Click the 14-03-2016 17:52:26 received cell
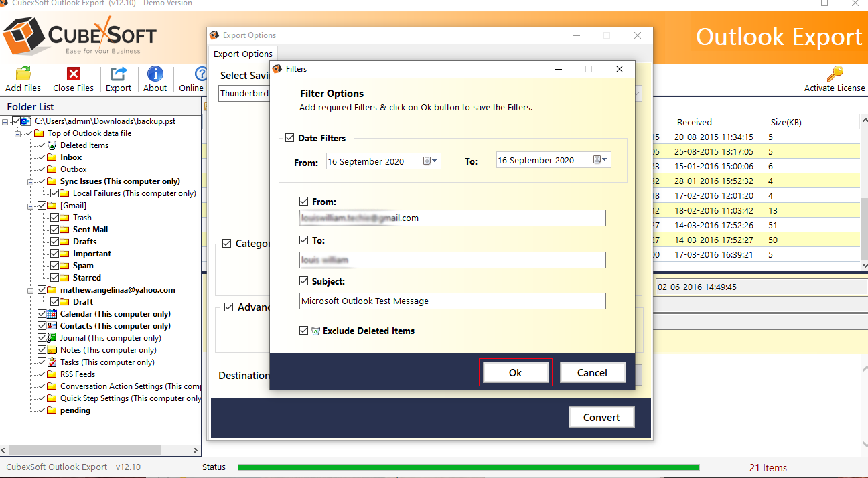This screenshot has height=478, width=868. click(715, 226)
